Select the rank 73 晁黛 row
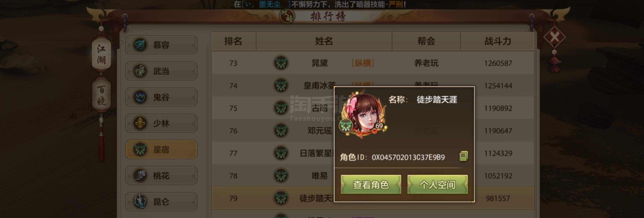644x218 pixels. pyautogui.click(x=373, y=63)
